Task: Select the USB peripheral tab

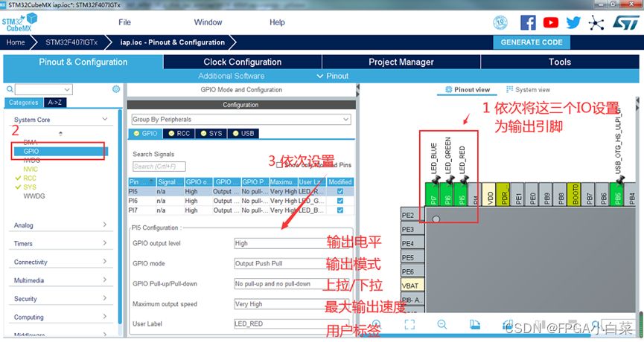Action: pyautogui.click(x=243, y=133)
